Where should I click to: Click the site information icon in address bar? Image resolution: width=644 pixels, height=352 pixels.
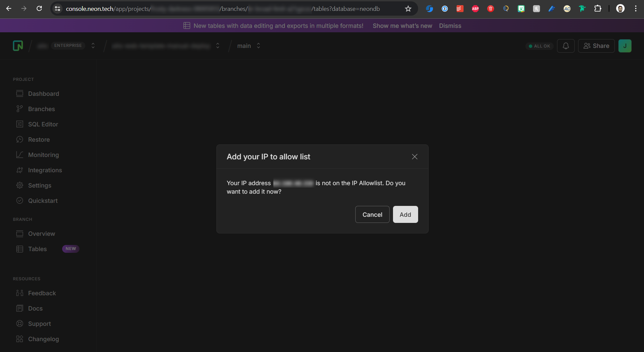58,8
